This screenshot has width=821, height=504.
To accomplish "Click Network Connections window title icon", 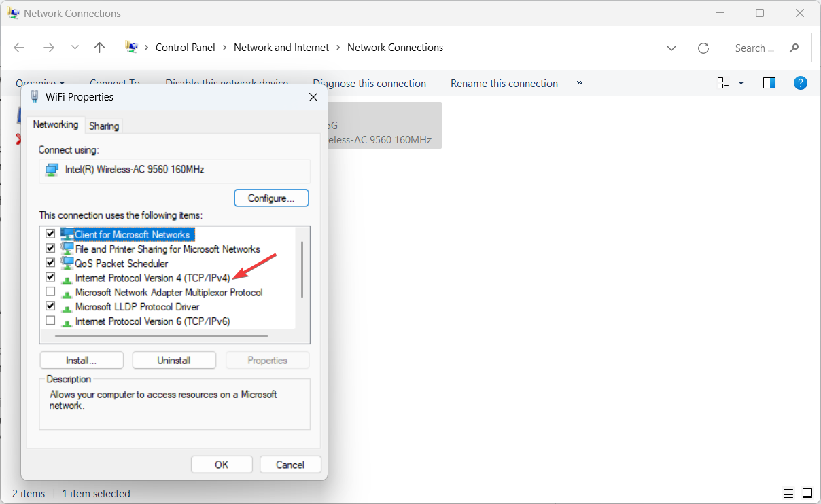I will pos(14,13).
